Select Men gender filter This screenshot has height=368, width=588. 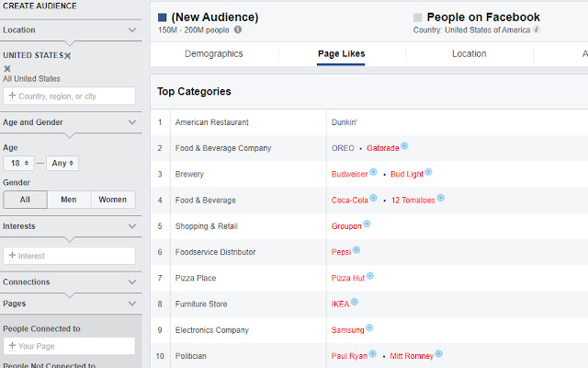pyautogui.click(x=69, y=200)
